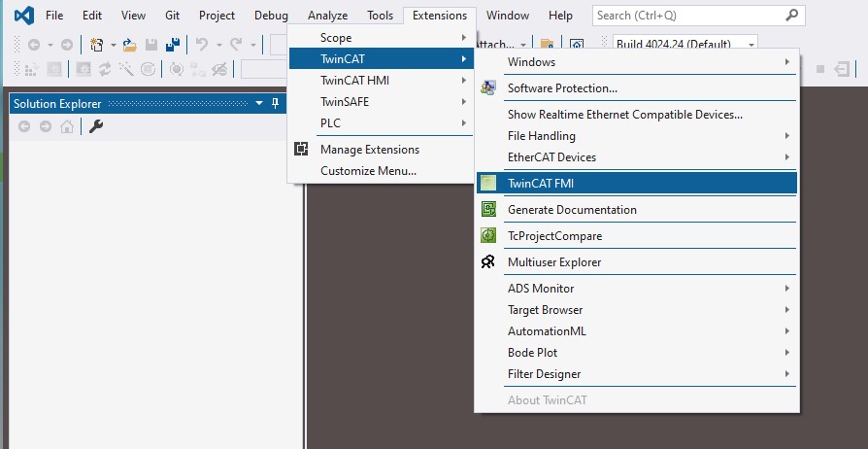Expand the TwinCAT HMI submenu
Screen dimensions: 868x449
point(381,81)
